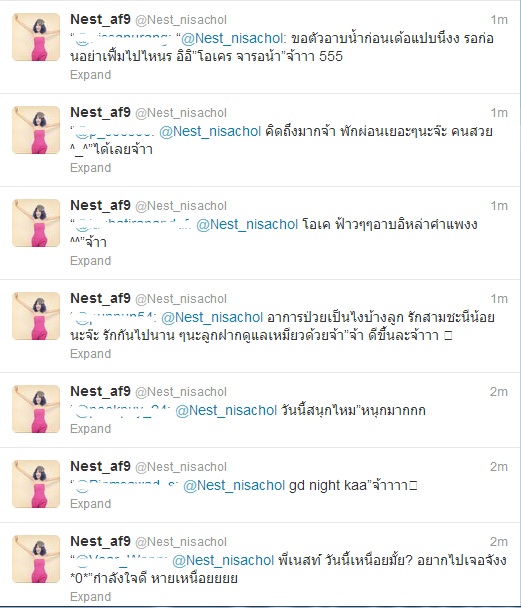
Task: Open the @Nest_nisachol mention in the first tweet
Action: [x=233, y=38]
